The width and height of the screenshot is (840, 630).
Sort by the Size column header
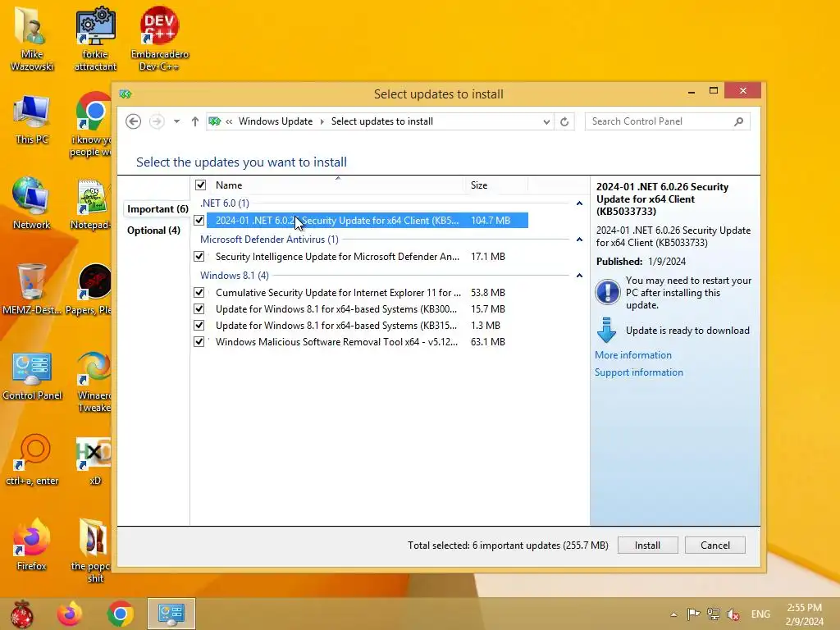495,185
